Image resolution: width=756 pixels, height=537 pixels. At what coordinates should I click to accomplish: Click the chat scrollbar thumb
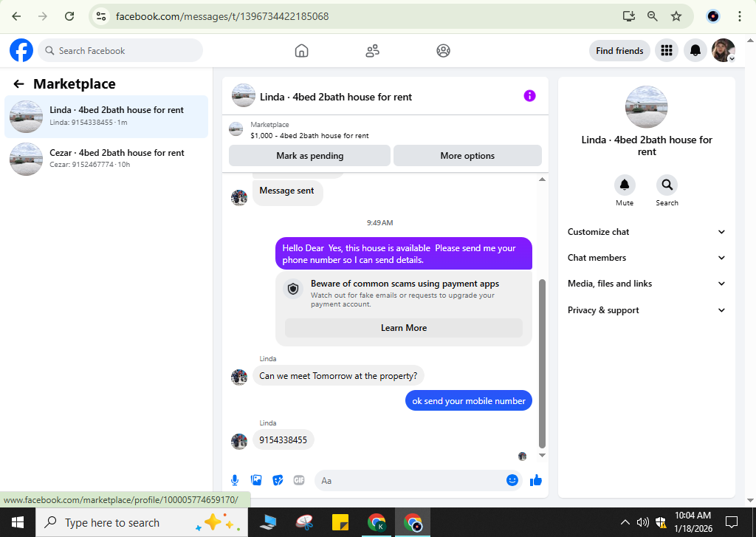542,363
